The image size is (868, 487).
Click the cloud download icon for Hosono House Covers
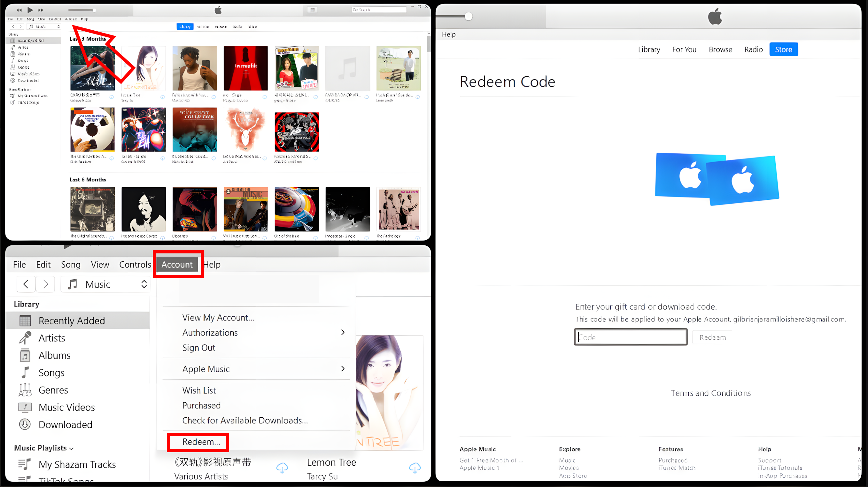pos(163,238)
